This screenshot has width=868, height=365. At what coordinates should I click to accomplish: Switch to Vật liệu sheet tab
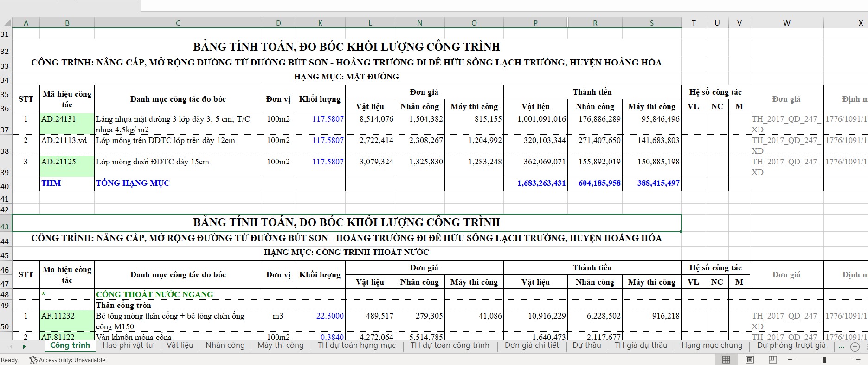pyautogui.click(x=180, y=345)
